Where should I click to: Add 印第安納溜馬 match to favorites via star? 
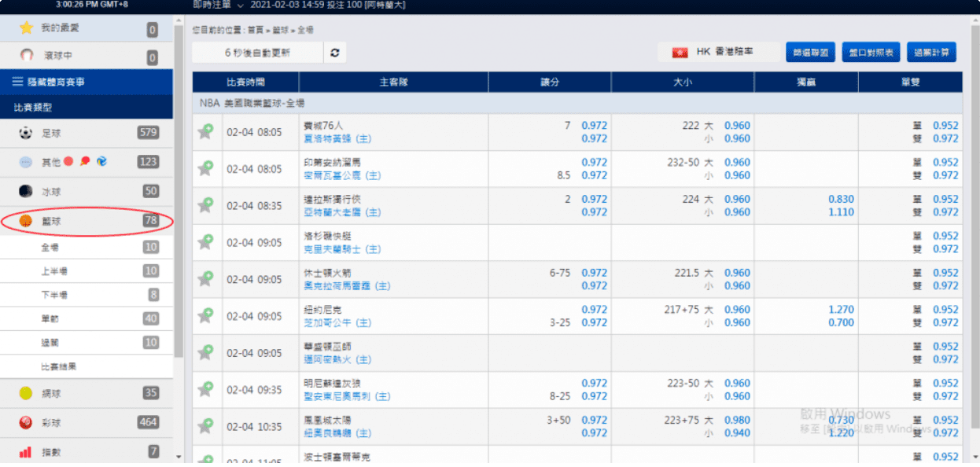[206, 168]
